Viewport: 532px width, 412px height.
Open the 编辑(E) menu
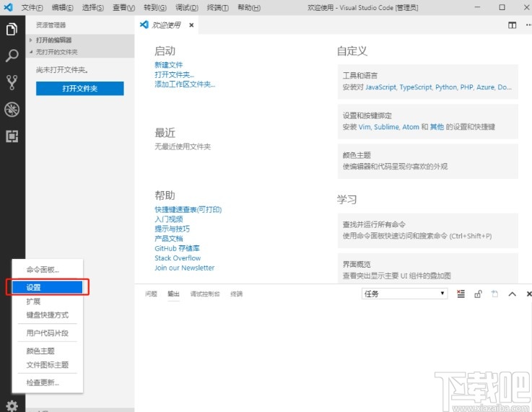click(62, 7)
